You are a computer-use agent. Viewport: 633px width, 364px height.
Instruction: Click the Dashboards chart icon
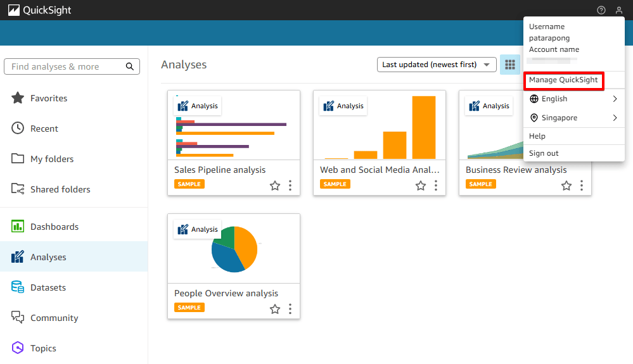pos(18,227)
